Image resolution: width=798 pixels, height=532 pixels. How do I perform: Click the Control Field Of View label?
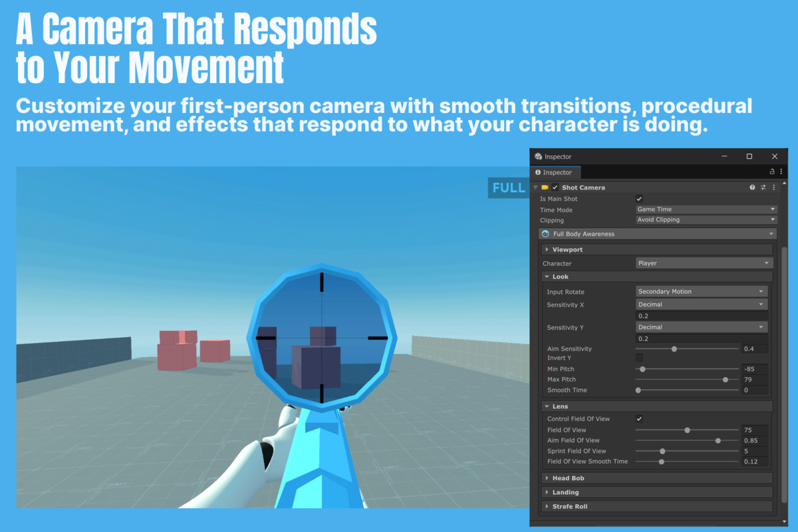click(x=579, y=419)
